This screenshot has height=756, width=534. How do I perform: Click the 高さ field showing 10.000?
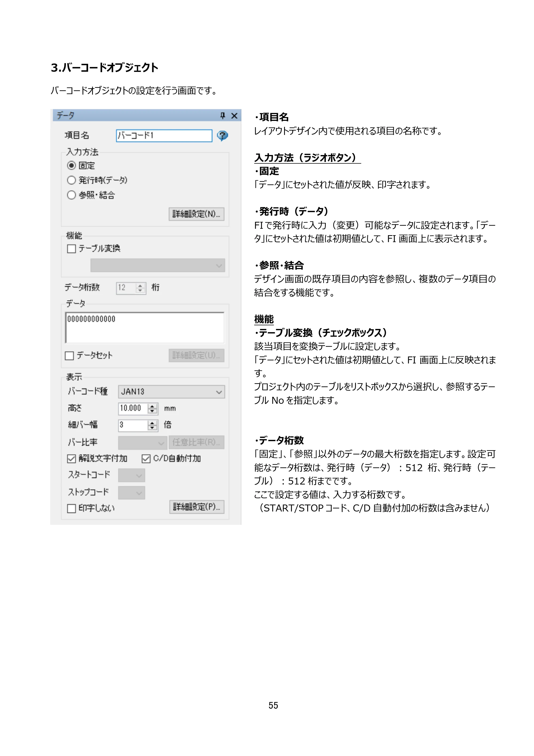[133, 409]
